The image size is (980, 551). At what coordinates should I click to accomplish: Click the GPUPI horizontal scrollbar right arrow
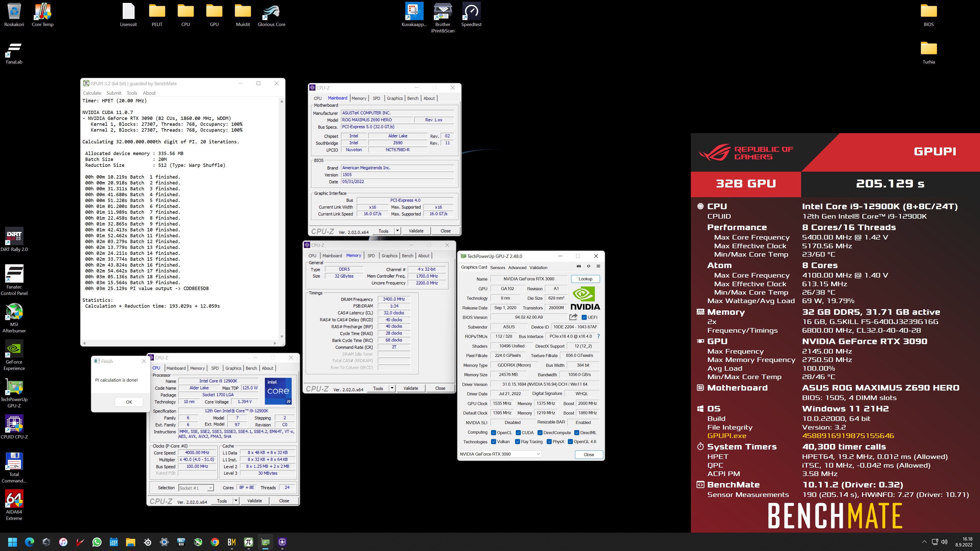click(x=275, y=343)
